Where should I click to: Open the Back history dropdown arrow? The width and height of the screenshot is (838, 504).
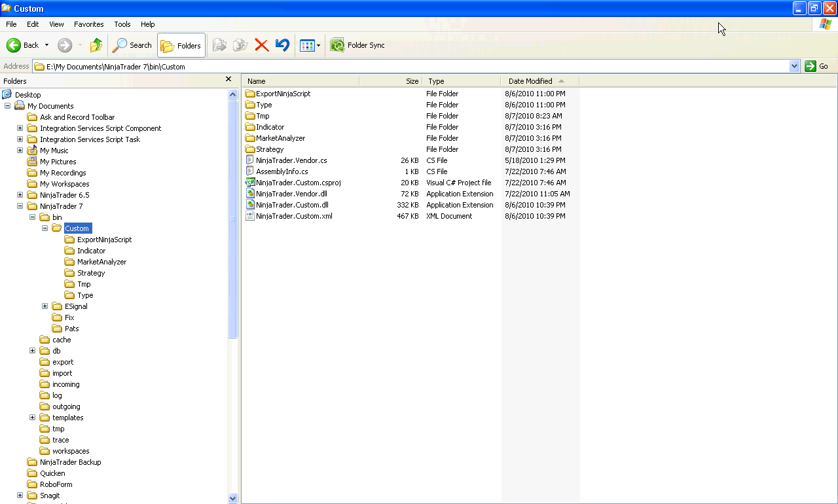coord(46,45)
